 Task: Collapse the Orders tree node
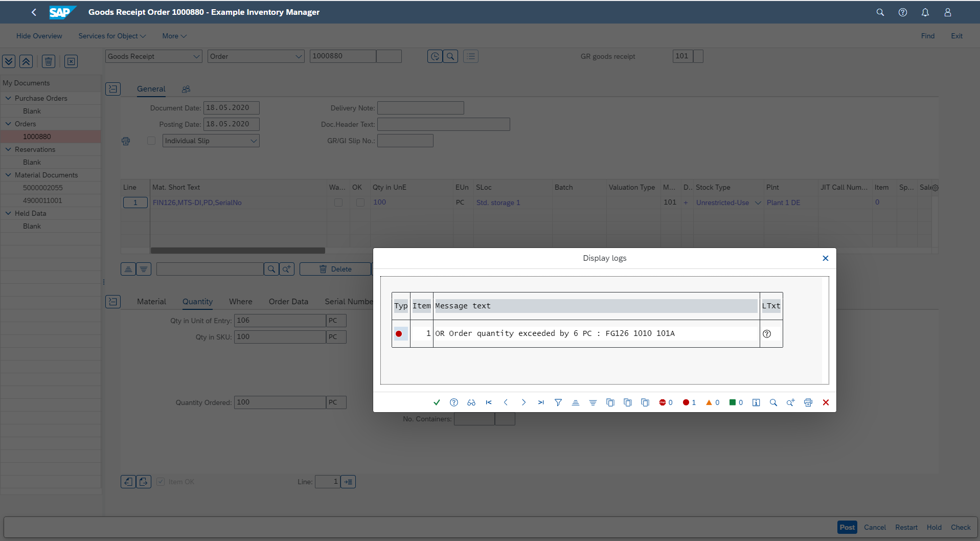8,124
